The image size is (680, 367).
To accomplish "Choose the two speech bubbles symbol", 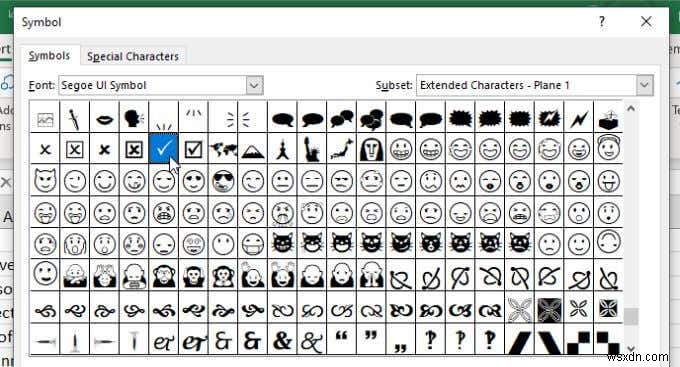I will (342, 118).
